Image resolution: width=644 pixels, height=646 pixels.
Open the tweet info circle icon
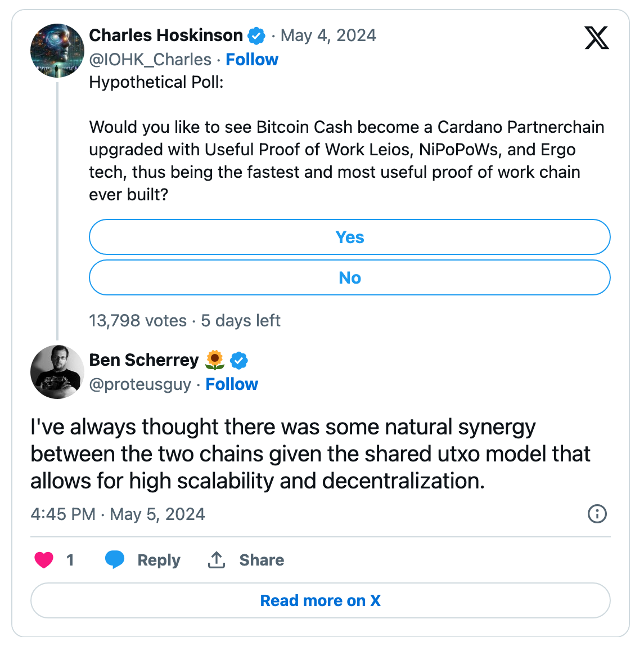click(x=597, y=514)
